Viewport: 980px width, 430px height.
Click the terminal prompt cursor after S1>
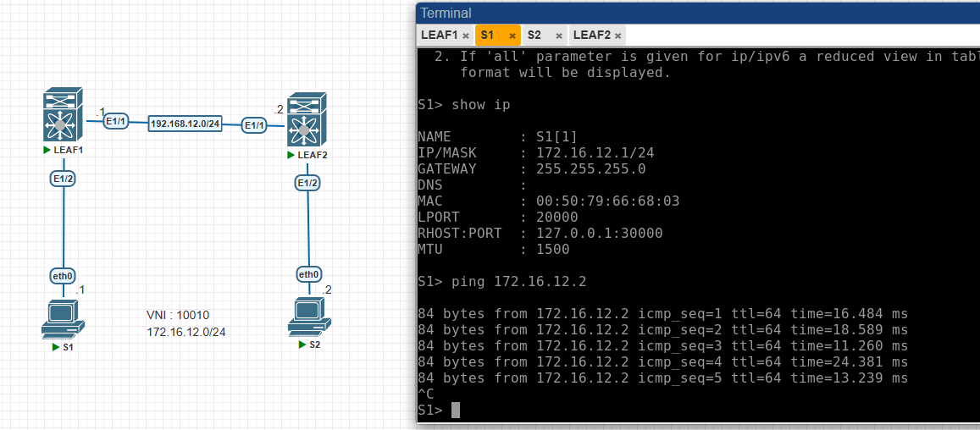coord(456,411)
